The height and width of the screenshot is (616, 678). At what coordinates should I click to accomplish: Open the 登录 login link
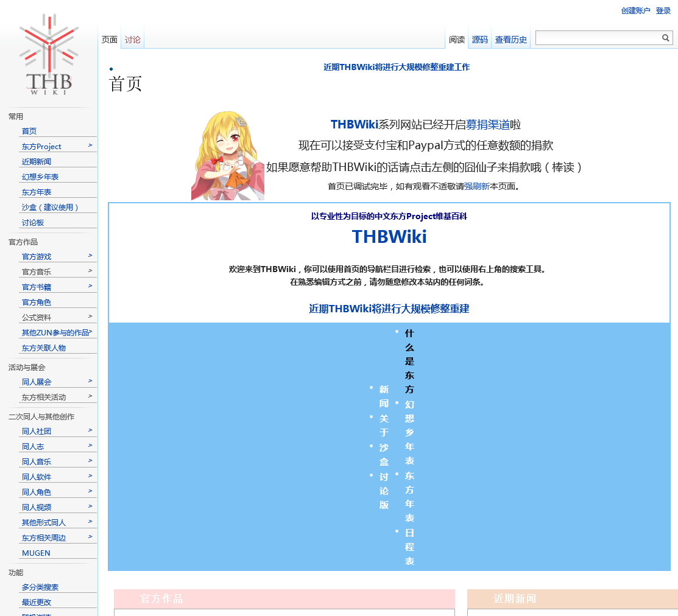click(663, 11)
